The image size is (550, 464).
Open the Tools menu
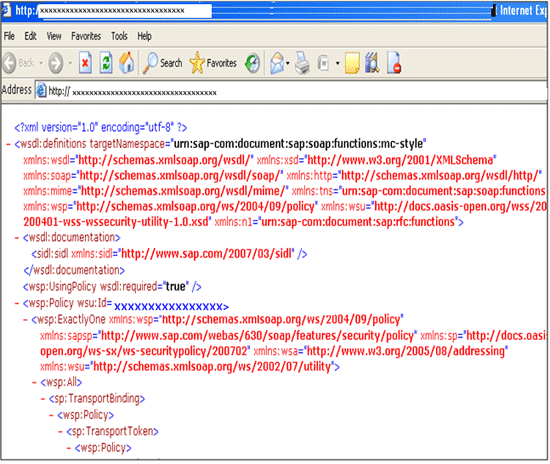click(119, 36)
